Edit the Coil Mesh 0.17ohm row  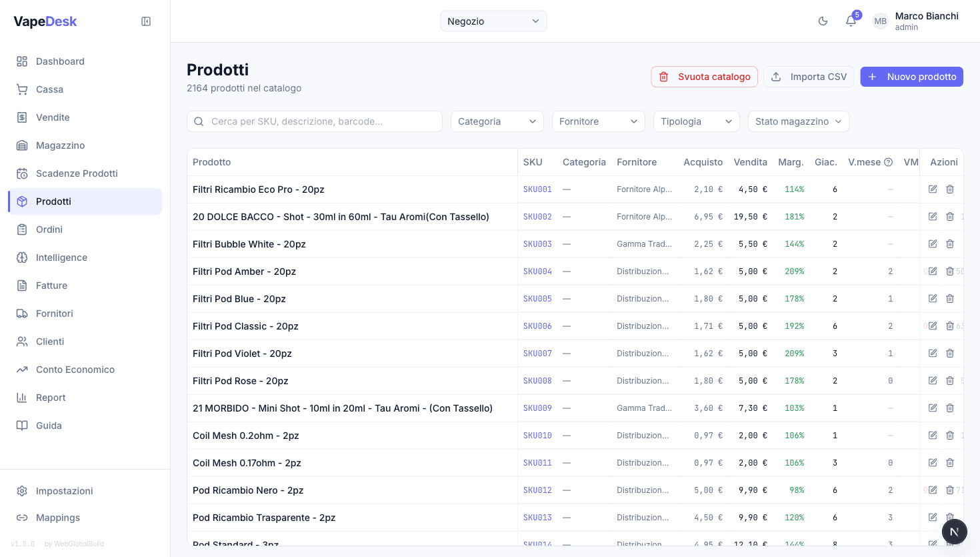[933, 463]
